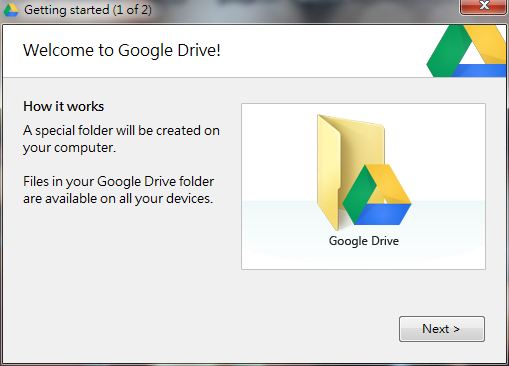Click 'A special folder will be created' text
The width and height of the screenshot is (509, 366).
[121, 139]
